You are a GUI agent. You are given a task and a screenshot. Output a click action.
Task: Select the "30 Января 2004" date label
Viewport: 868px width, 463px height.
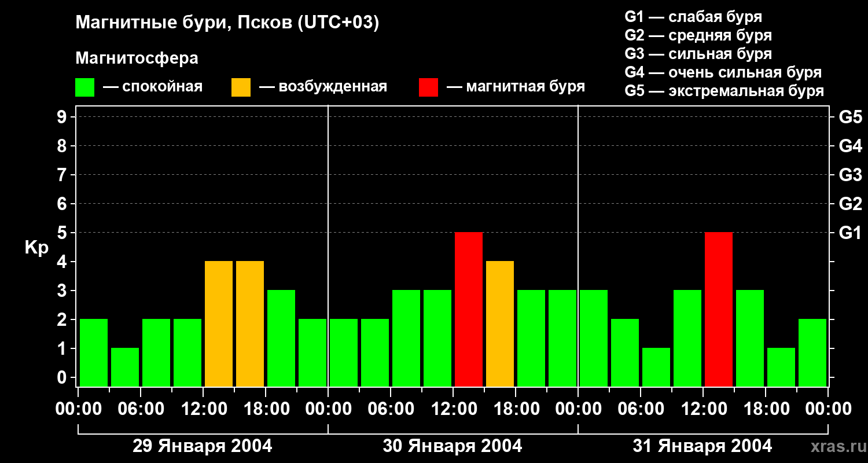(453, 446)
